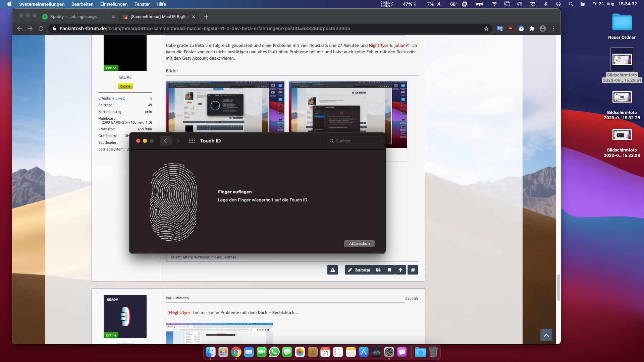The width and height of the screenshot is (644, 362).
Task: Open WhatsApp from the Dock
Action: 274,352
